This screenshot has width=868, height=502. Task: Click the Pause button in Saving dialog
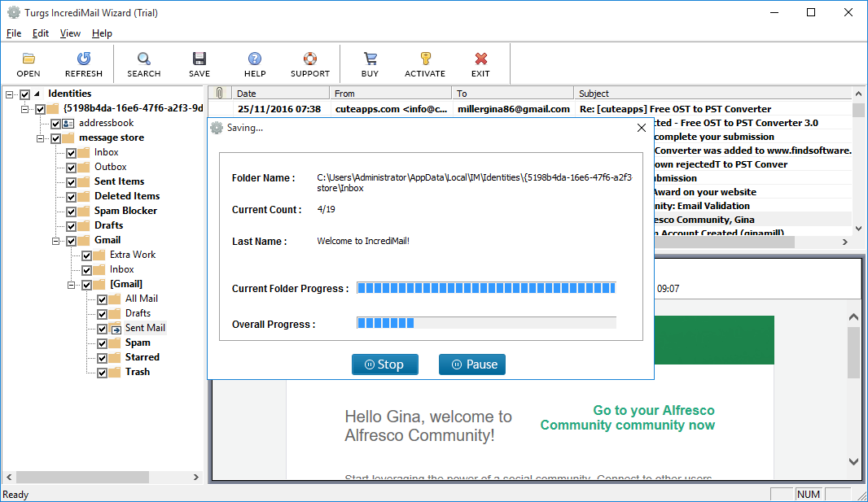[472, 364]
